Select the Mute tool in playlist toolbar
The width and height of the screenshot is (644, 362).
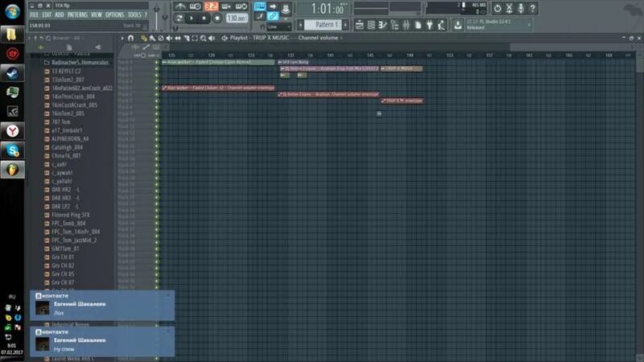click(169, 38)
